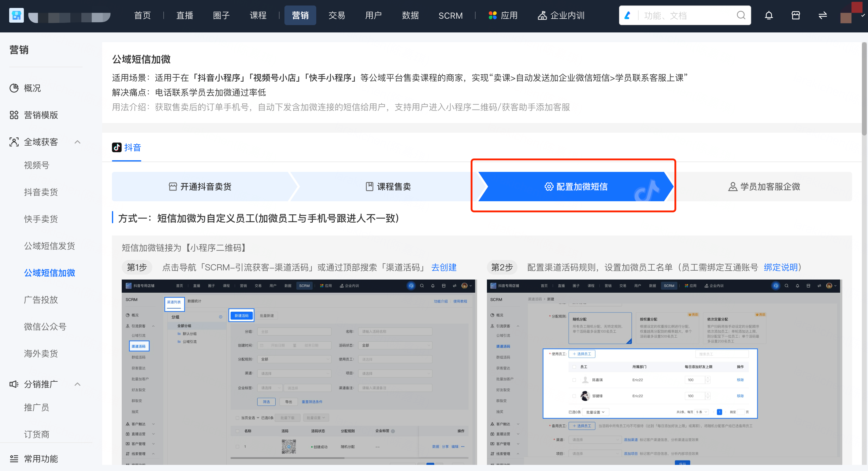The height and width of the screenshot is (471, 868).
Task: Click the page vertical scrollbar
Action: point(864,89)
